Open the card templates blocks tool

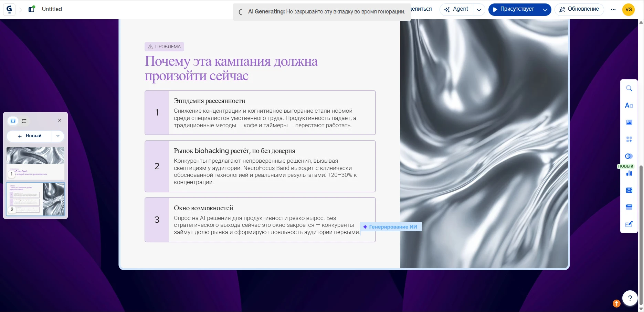click(x=629, y=139)
